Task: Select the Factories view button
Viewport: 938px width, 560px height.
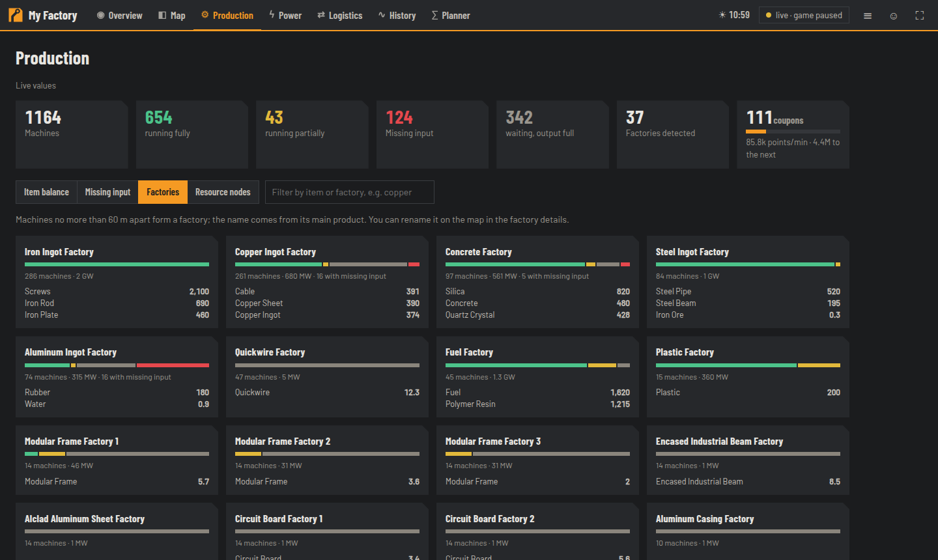Action: (163, 192)
